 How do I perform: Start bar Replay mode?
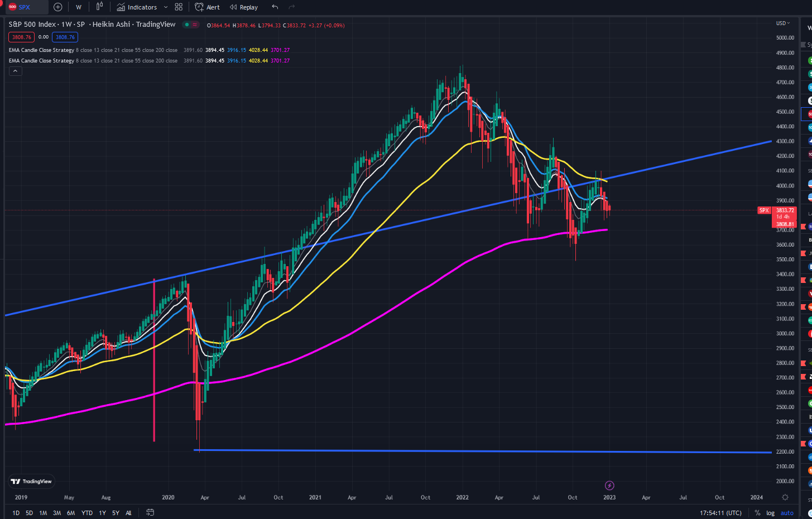244,7
